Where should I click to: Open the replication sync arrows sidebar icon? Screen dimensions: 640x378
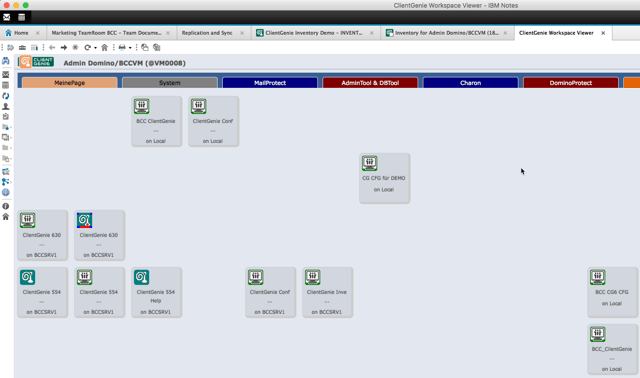[x=6, y=96]
